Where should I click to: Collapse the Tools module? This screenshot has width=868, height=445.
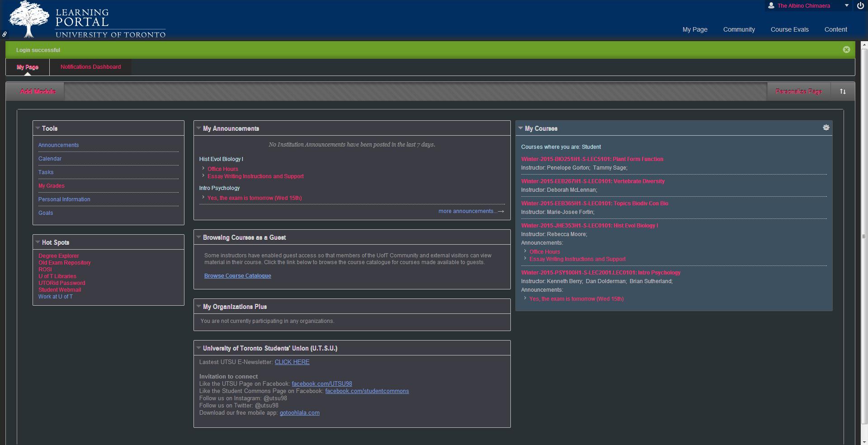point(38,128)
